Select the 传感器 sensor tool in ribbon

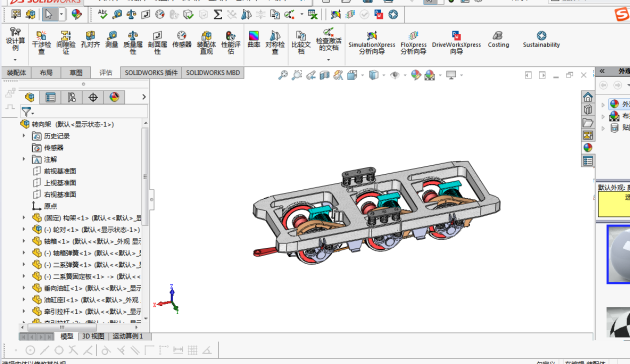[x=182, y=39]
